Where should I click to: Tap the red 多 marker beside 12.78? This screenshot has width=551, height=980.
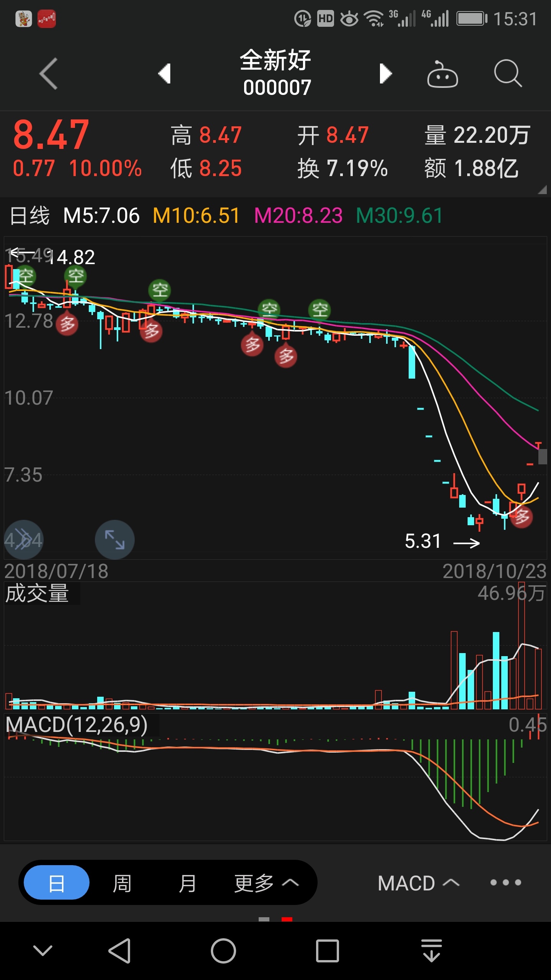coord(67,324)
